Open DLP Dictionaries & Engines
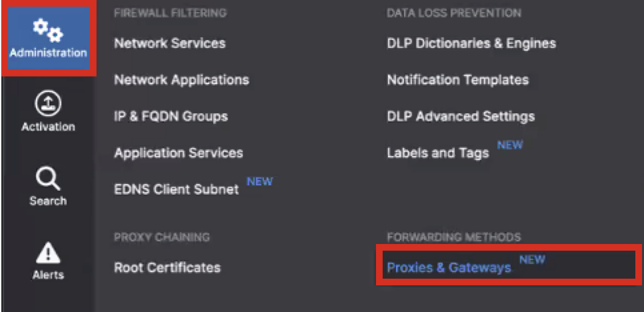This screenshot has height=312, width=644. (471, 43)
